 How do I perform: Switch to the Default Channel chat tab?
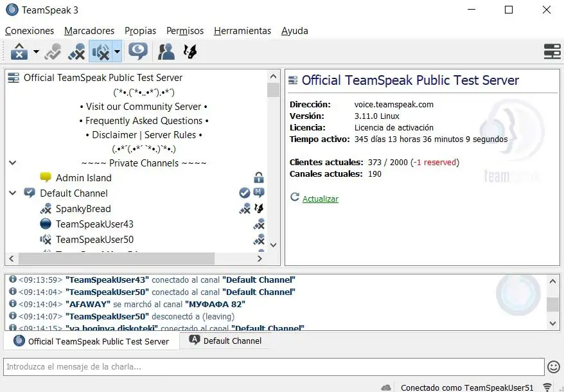[225, 341]
